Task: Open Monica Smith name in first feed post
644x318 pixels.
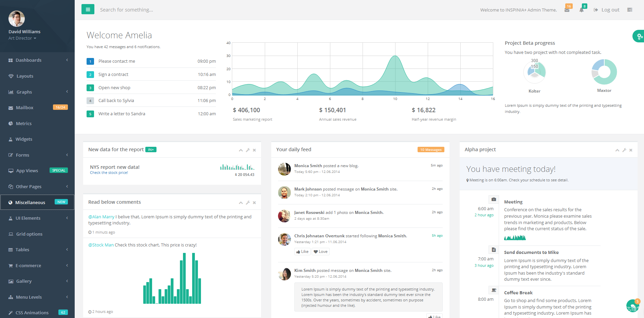Action: click(x=308, y=166)
